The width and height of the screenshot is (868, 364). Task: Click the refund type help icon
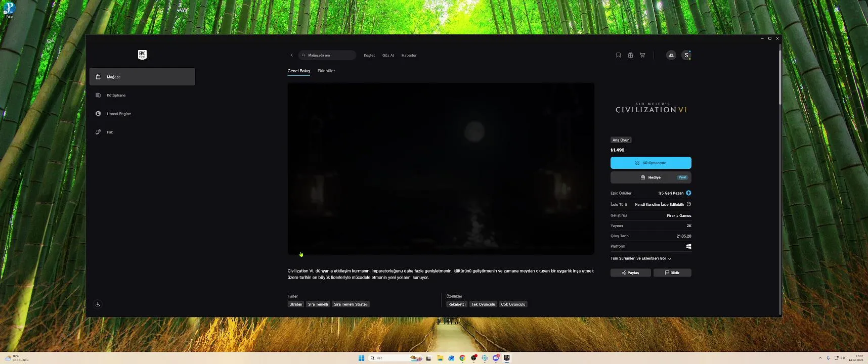coord(689,204)
